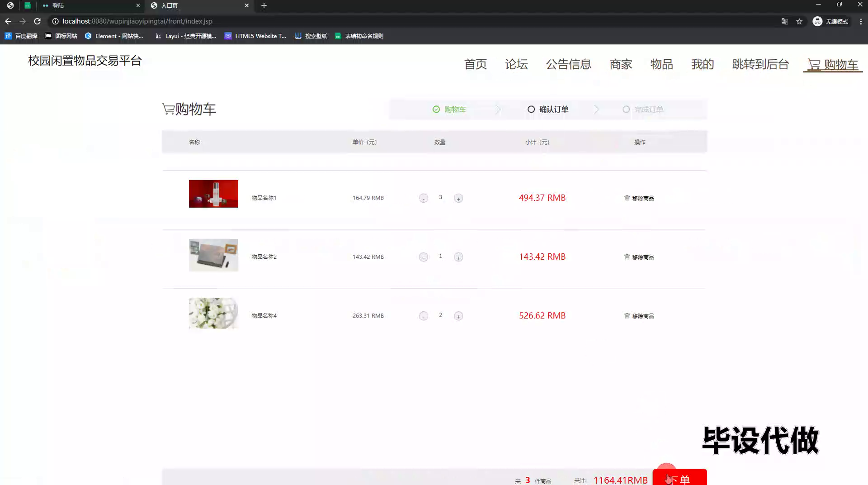Click the 494.37 RMB subtotal
Image resolution: width=868 pixels, height=485 pixels.
pyautogui.click(x=542, y=198)
